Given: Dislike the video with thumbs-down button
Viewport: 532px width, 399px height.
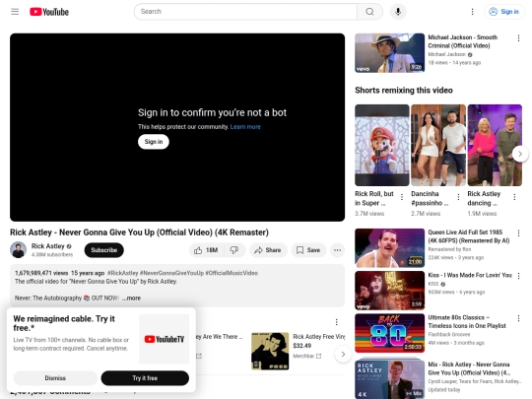Looking at the screenshot, I should coord(234,250).
